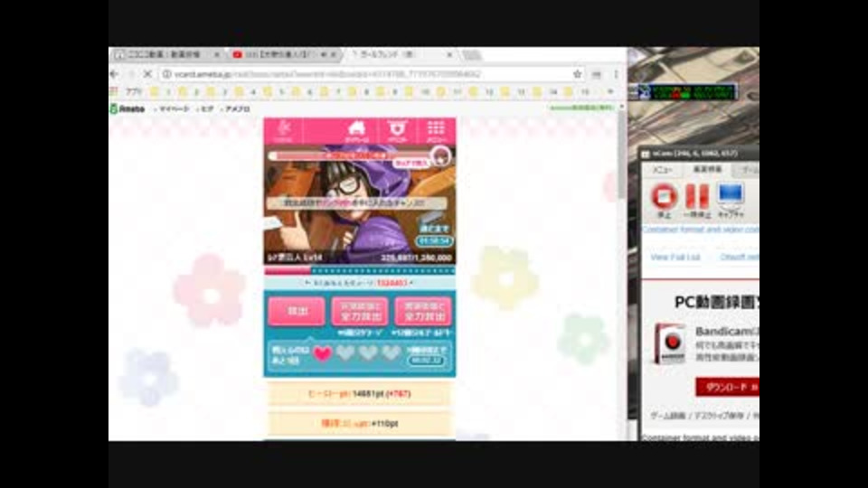This screenshot has height=488, width=868.
Task: Stop page loading with the X button
Action: pos(147,73)
